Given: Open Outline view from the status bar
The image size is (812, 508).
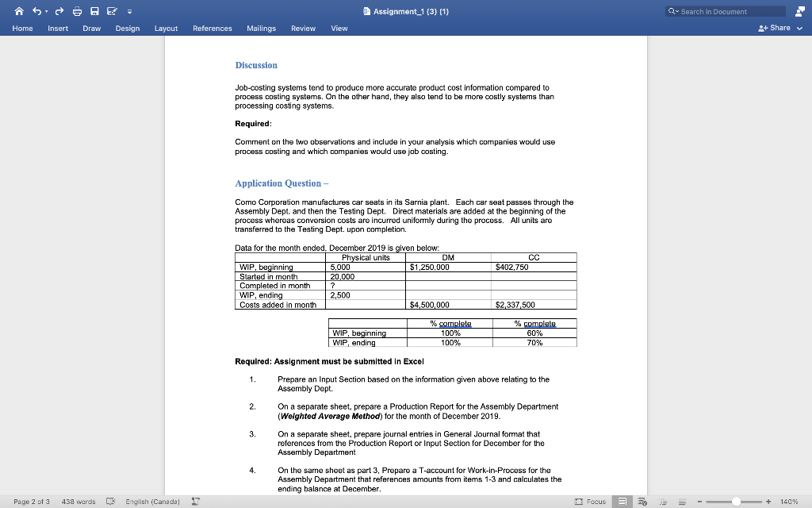Looking at the screenshot, I should pos(663,502).
